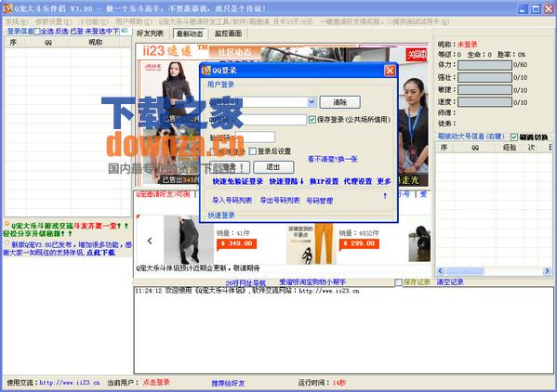Viewport: 557px width, 392px height.
Task: Click the 反选 link
Action: [x=61, y=32]
